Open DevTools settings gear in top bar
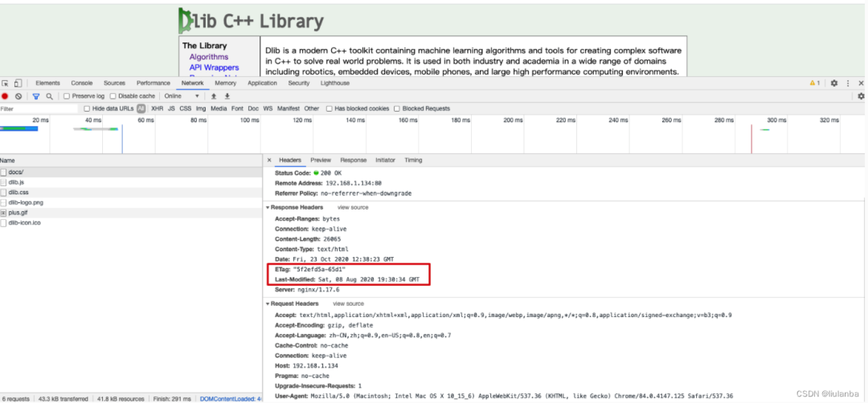 click(834, 83)
